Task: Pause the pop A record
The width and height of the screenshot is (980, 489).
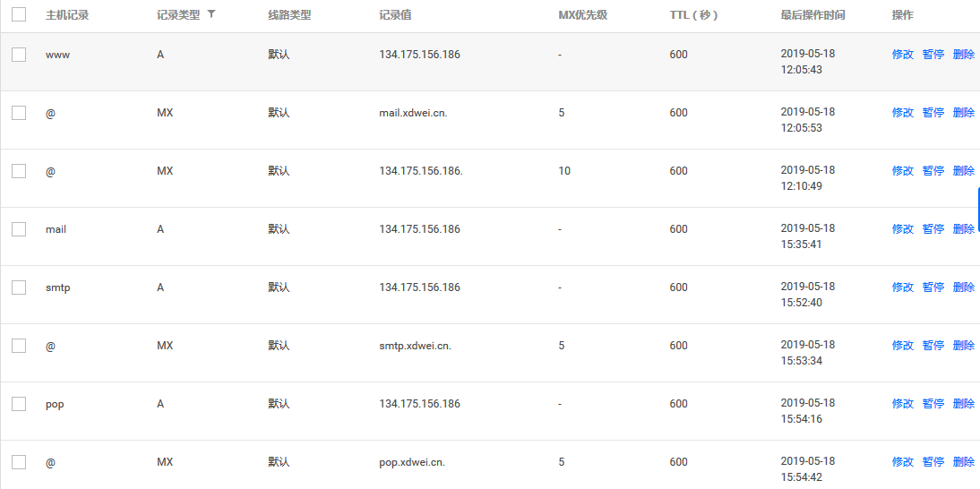Action: [933, 404]
